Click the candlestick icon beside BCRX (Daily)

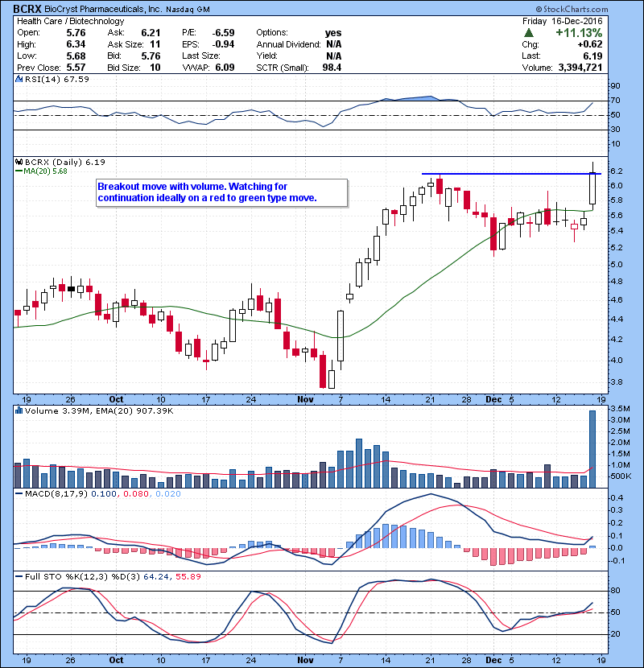19,162
